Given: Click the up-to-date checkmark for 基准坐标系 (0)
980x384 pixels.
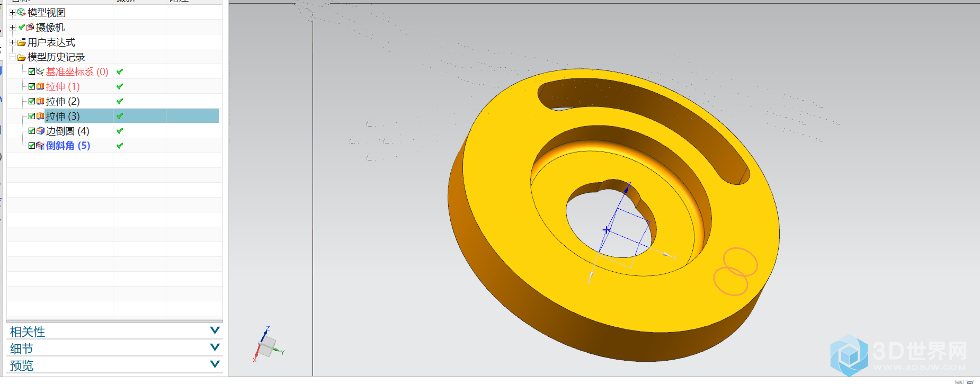Looking at the screenshot, I should point(120,72).
